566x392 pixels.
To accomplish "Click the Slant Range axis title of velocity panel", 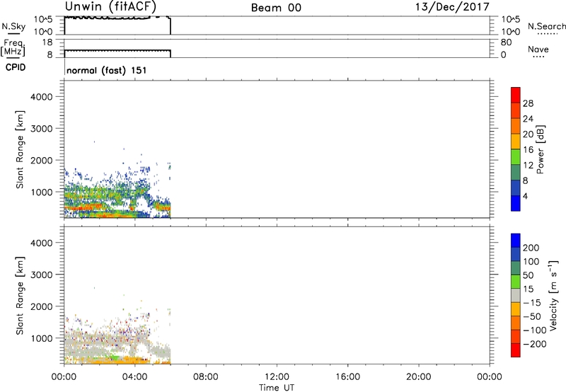I will [20, 296].
